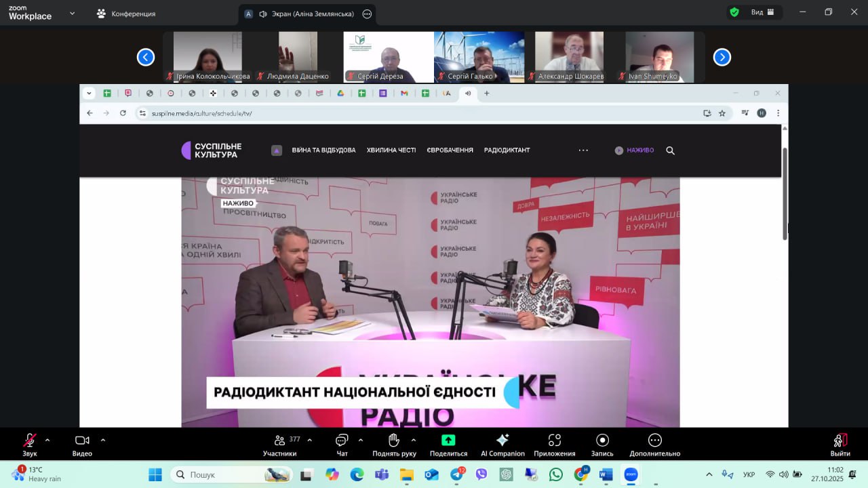The width and height of the screenshot is (868, 488).
Task: Open the Війна та відбудова section
Action: click(x=323, y=150)
